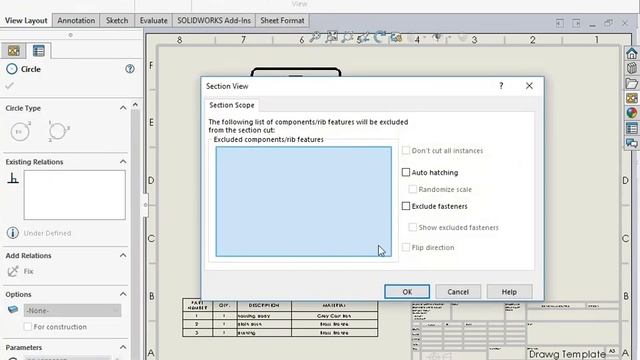Viewport: 640px width, 360px height.
Task: Click the Fix relation icon
Action: pos(13,271)
